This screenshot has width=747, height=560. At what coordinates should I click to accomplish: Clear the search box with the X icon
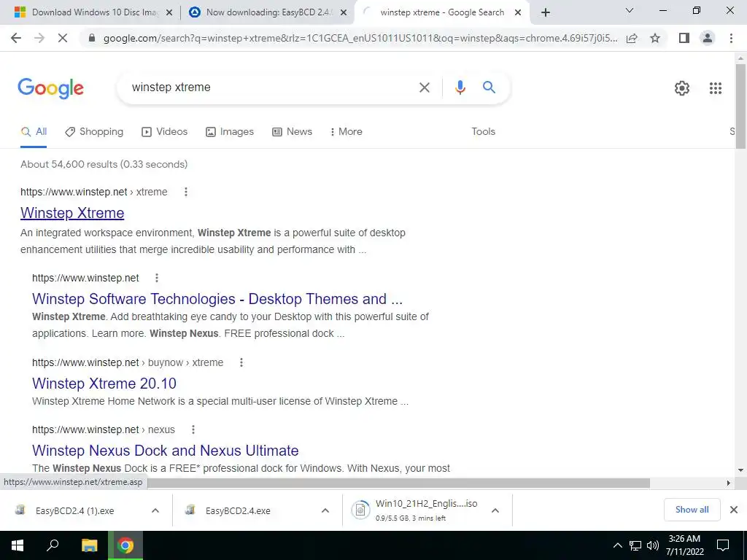tap(424, 87)
